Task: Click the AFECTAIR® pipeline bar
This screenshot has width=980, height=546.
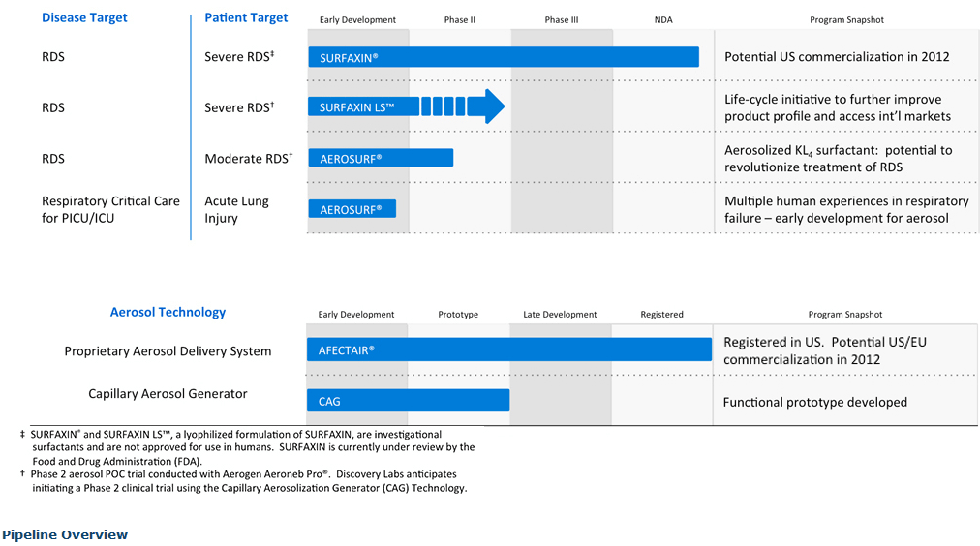Action: (x=508, y=349)
